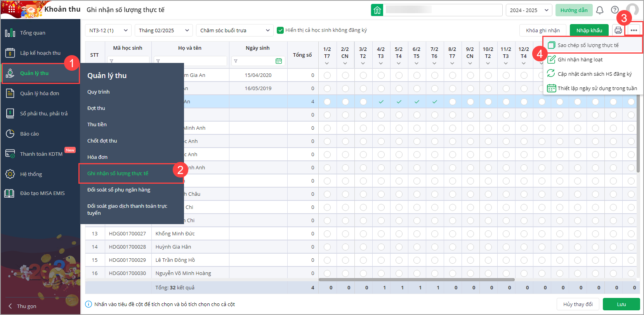Select Ghi nhận hàng loạt menu item
The image size is (644, 315).
[x=592, y=59]
